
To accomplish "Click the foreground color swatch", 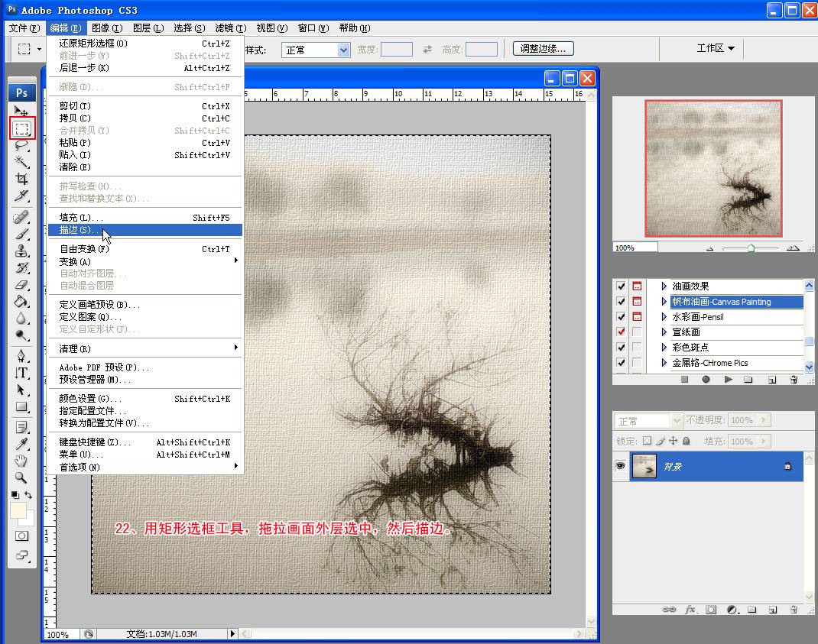I will point(18,510).
